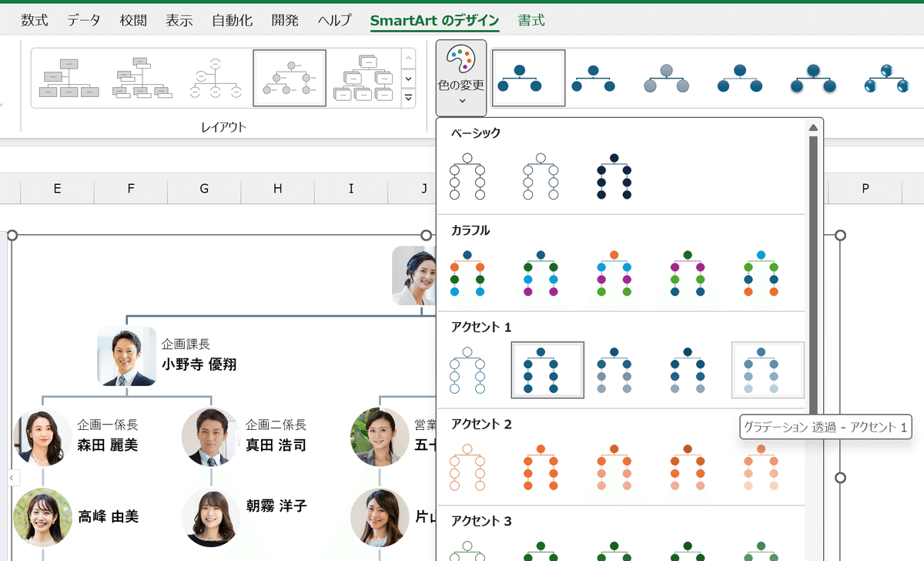Pick first カラフル color scheme
Image resolution: width=924 pixels, height=561 pixels.
coord(467,274)
